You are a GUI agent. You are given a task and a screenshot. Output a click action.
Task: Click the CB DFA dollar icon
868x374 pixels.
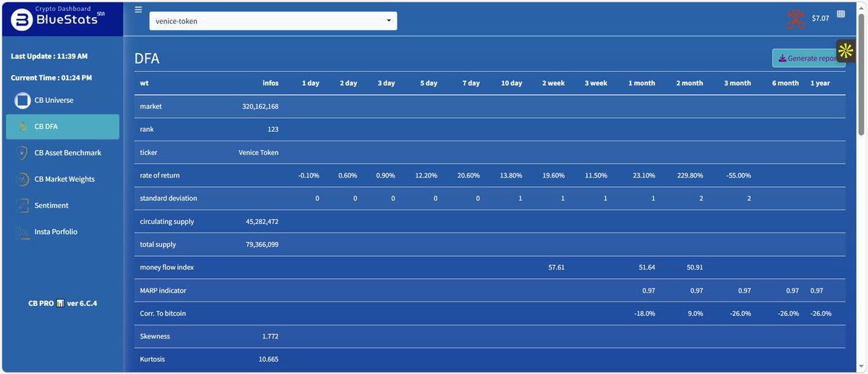click(x=22, y=127)
